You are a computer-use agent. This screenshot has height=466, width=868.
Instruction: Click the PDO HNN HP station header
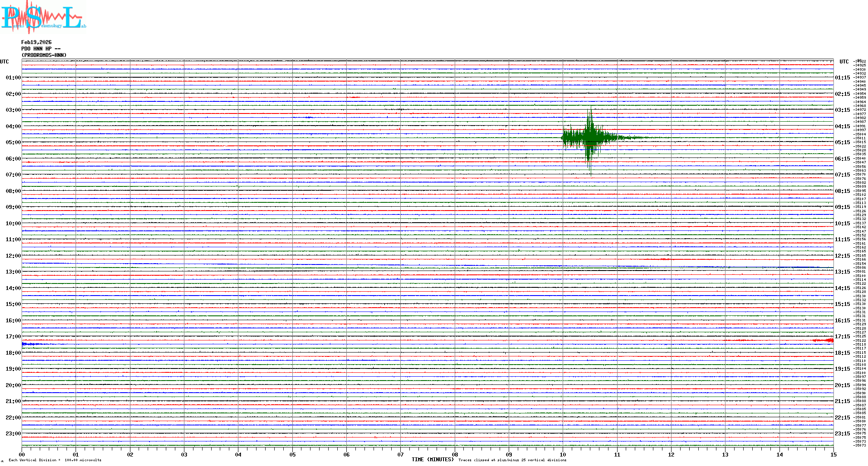[x=41, y=49]
